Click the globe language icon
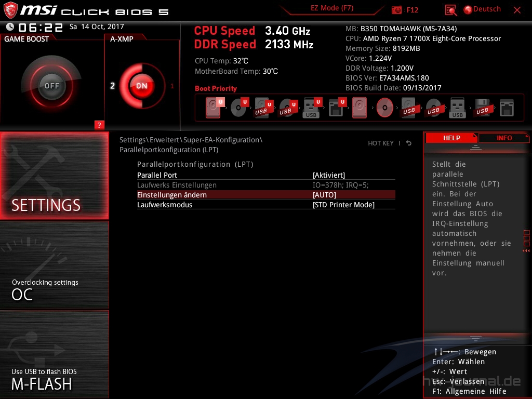 pyautogui.click(x=468, y=9)
